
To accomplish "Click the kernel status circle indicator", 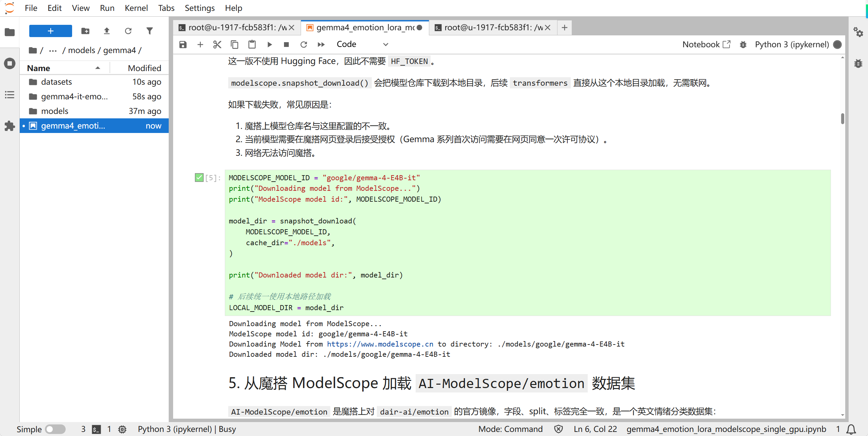I will pos(838,45).
